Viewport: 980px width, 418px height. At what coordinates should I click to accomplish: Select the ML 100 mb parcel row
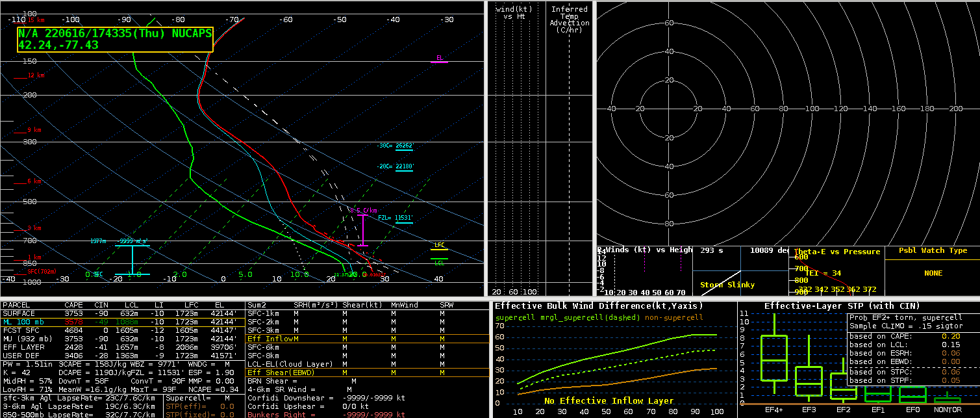(x=122, y=322)
